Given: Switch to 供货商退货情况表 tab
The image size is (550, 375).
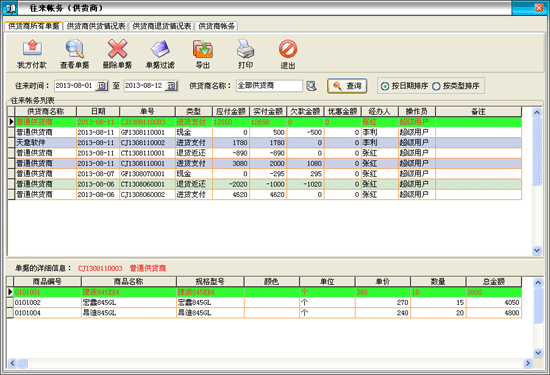Looking at the screenshot, I should (162, 26).
